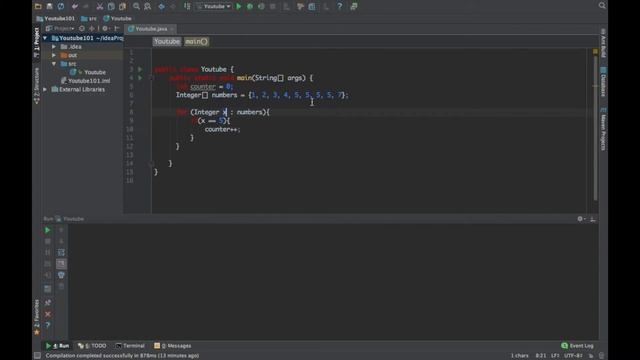Click the Cut scissors icon
Viewport: 640px width, 360px height.
[100, 7]
